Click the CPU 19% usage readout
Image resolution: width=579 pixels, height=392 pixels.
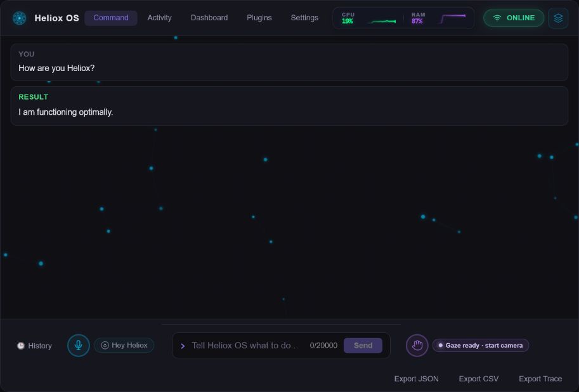click(x=348, y=18)
